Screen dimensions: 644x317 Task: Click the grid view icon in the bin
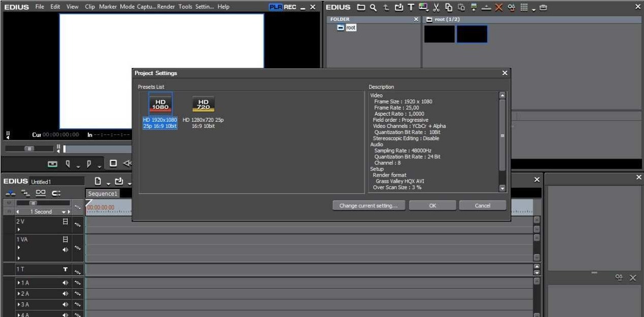pyautogui.click(x=525, y=7)
